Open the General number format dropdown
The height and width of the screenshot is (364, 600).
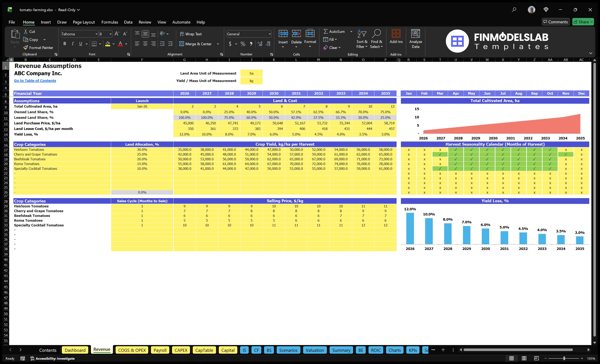coord(270,34)
